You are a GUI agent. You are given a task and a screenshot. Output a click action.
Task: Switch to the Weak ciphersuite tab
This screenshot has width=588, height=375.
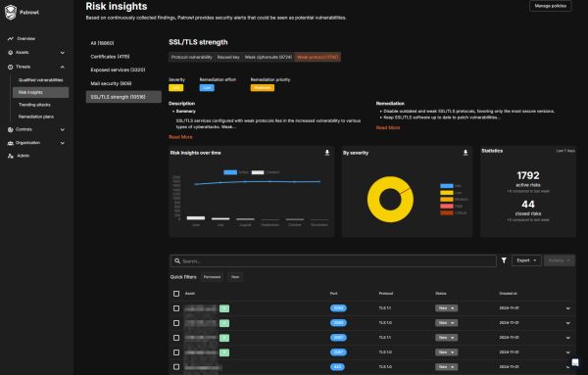[x=269, y=57]
